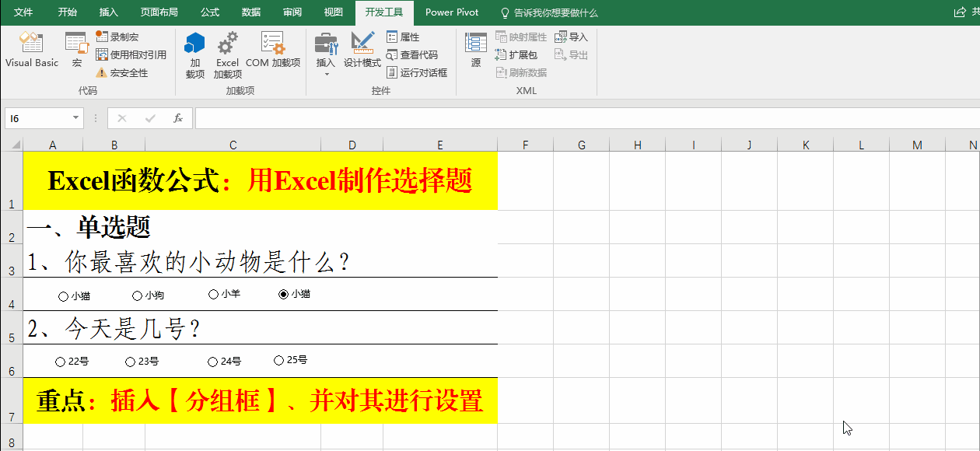Click question 今天是几号

pos(114,329)
